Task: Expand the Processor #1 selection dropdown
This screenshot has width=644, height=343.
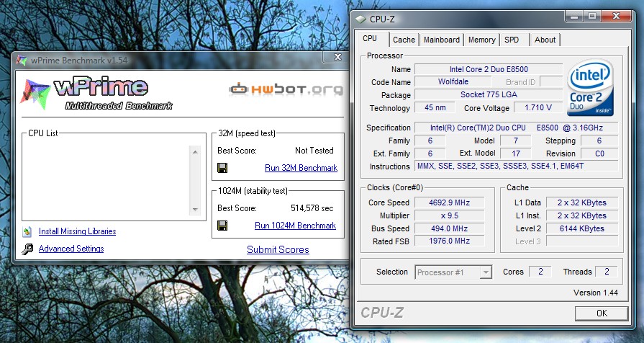Action: (x=486, y=272)
